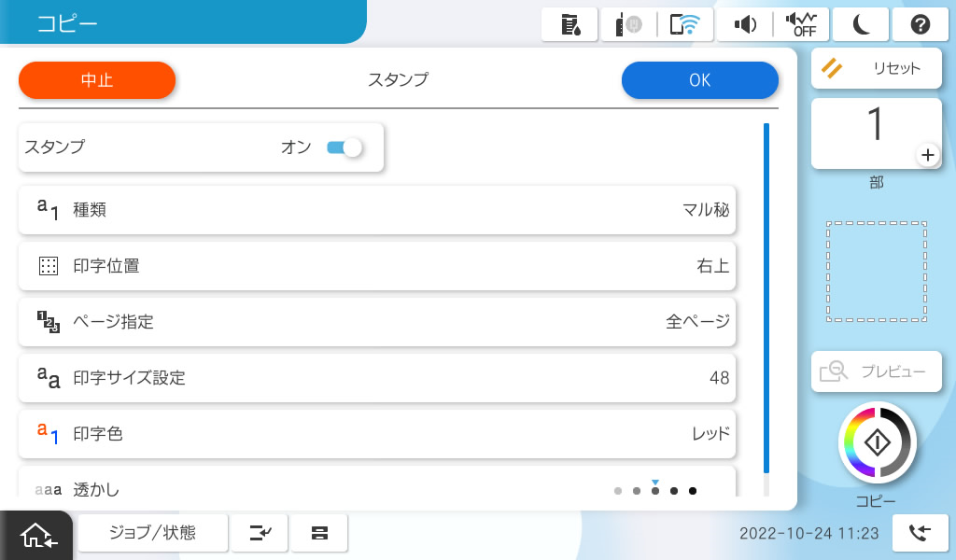Return to home screen using the home icon
The height and width of the screenshot is (560, 956).
[35, 534]
